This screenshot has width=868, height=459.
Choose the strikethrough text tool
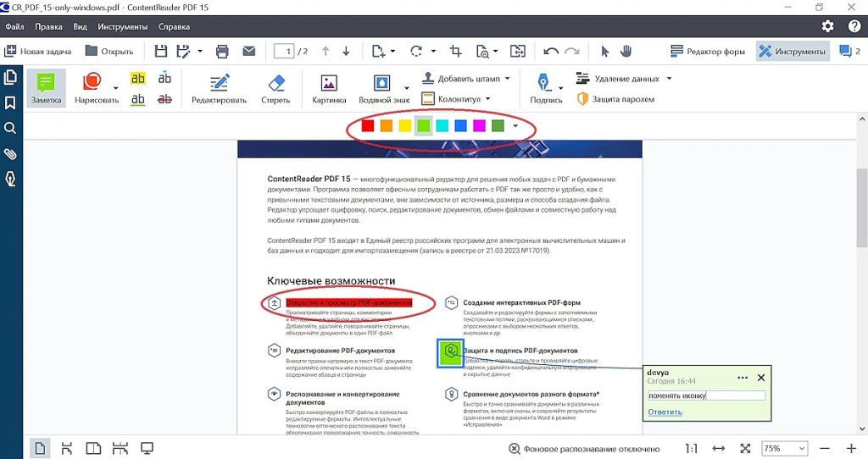164,99
